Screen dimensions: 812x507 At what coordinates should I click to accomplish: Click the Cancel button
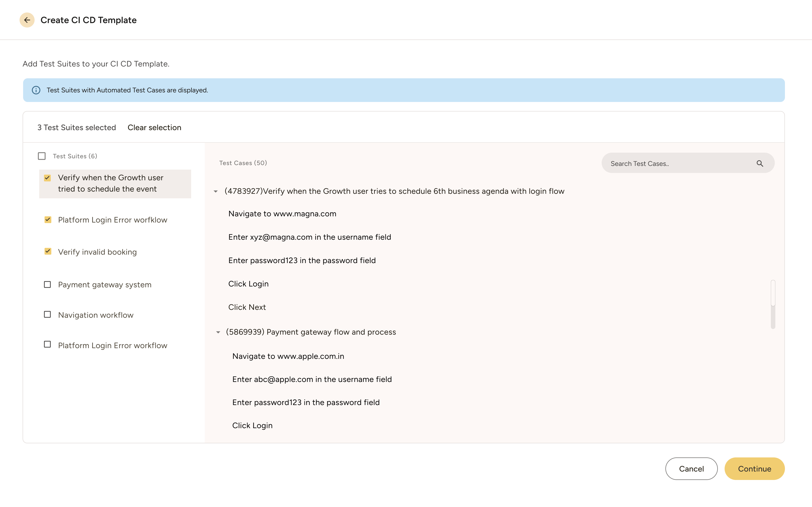pos(692,468)
